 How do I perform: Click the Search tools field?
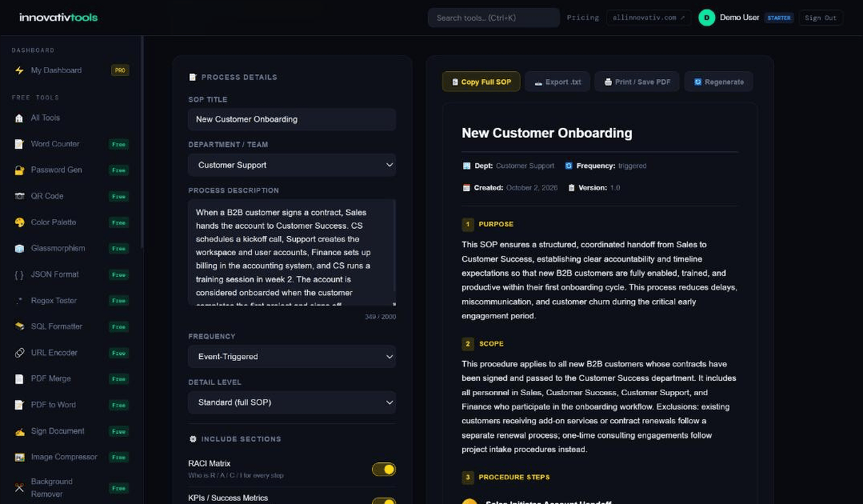[493, 18]
